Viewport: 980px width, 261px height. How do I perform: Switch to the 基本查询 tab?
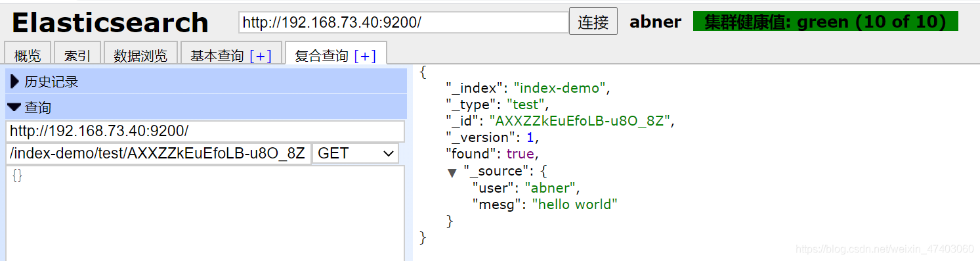(x=217, y=56)
